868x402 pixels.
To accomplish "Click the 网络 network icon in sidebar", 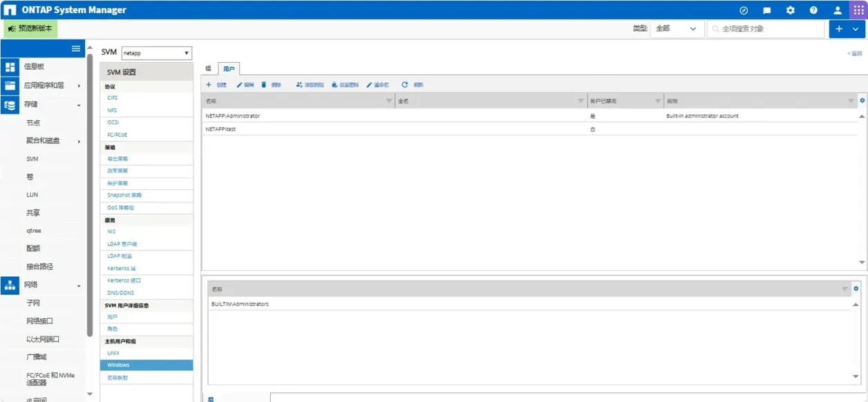I will pos(10,285).
